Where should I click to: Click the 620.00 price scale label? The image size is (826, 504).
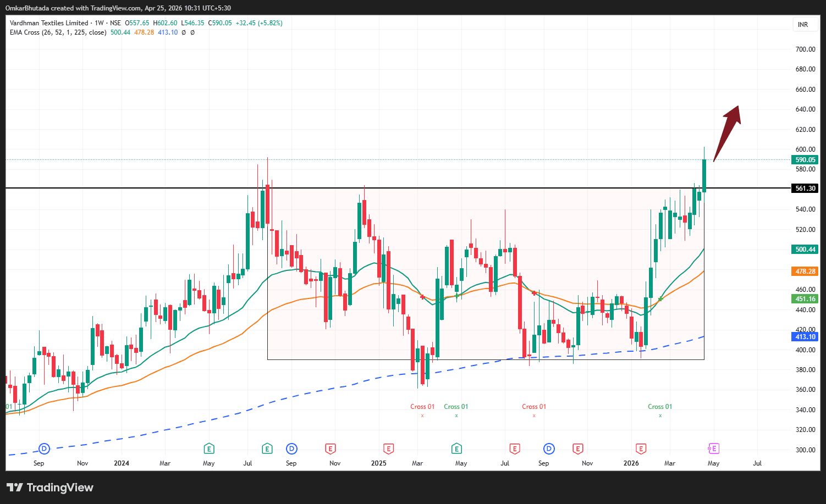pos(805,130)
